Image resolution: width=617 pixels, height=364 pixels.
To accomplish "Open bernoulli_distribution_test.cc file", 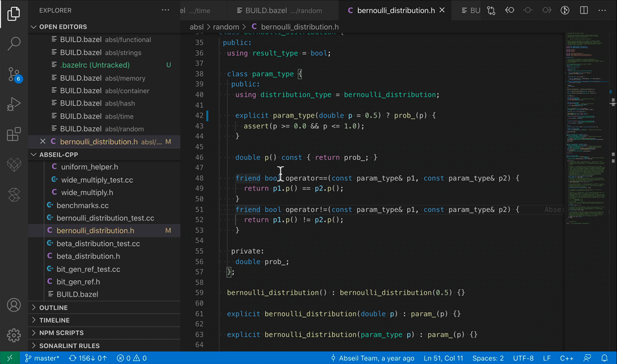I will point(104,218).
